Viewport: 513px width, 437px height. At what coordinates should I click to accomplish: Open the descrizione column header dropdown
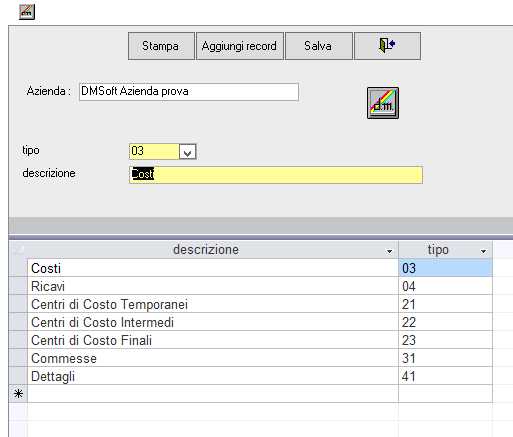tap(389, 251)
